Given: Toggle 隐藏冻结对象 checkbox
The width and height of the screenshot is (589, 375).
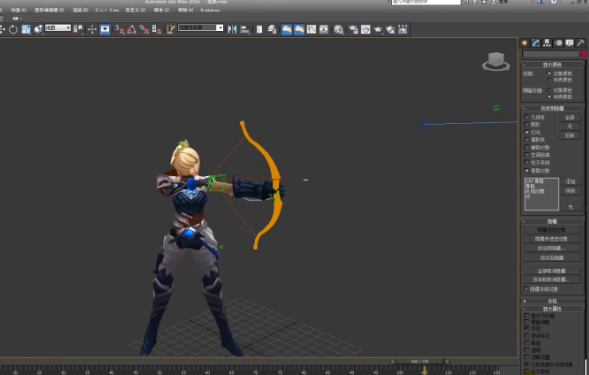Looking at the screenshot, I should click(526, 289).
